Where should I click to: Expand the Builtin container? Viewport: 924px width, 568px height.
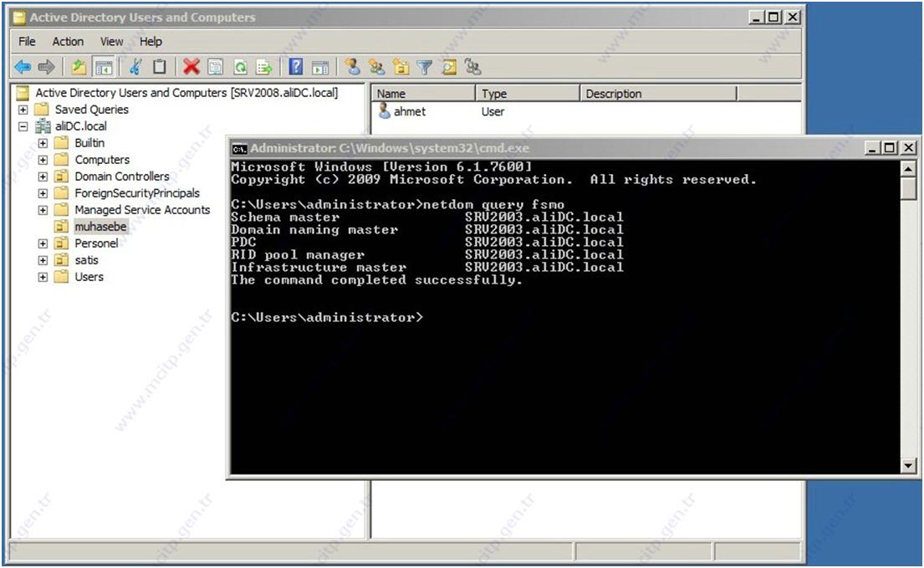tap(43, 143)
